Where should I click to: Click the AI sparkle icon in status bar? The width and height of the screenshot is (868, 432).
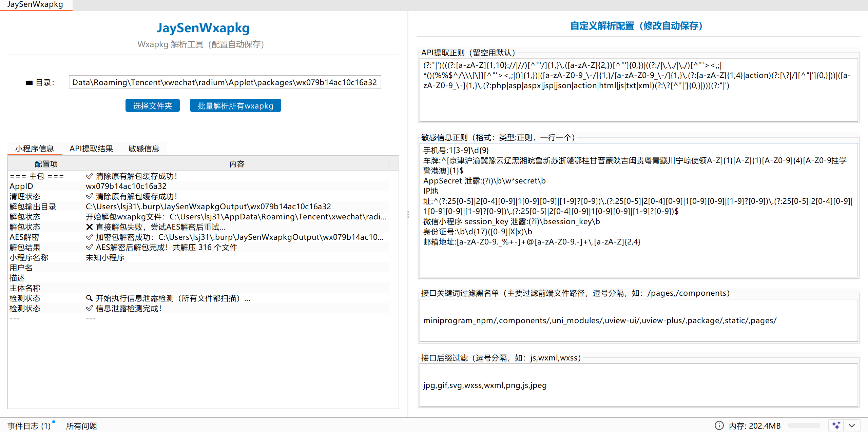click(x=836, y=425)
